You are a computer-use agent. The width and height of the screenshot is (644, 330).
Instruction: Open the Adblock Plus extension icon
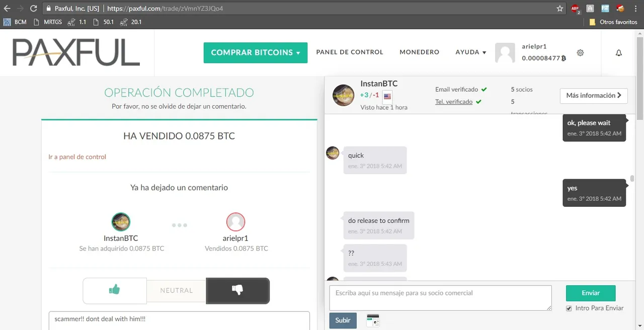[x=576, y=9]
